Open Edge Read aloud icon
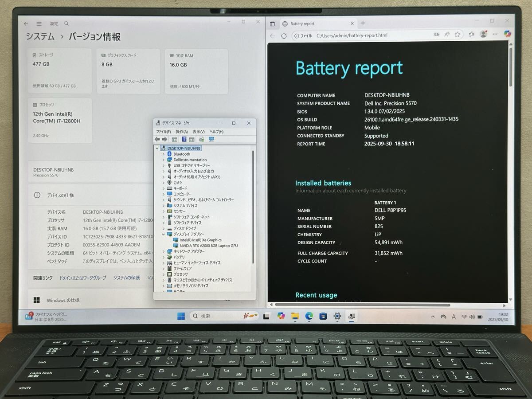The image size is (532, 399). coord(447,35)
